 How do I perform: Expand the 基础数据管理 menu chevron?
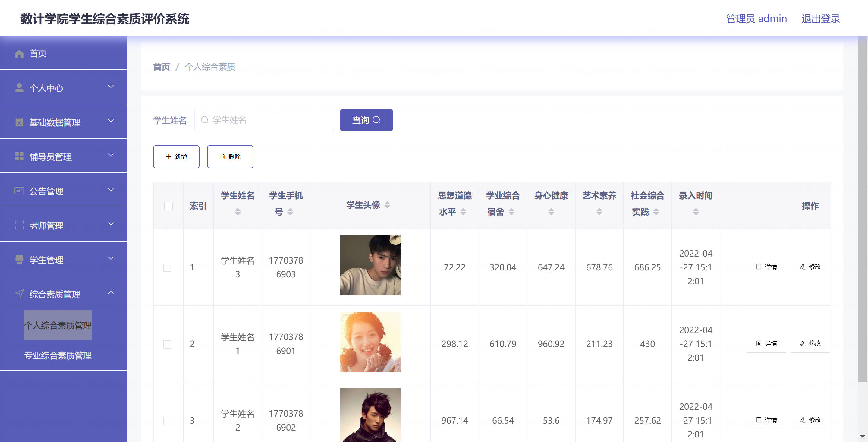click(x=111, y=121)
